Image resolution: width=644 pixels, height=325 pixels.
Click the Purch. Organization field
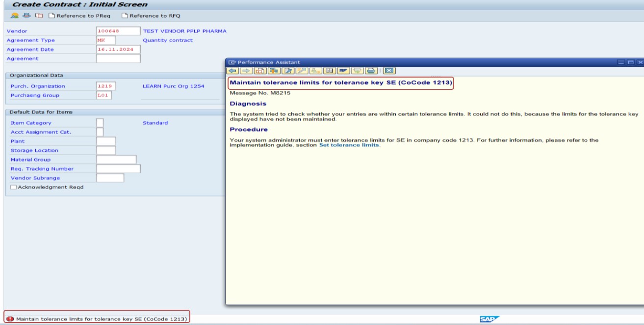pos(106,86)
